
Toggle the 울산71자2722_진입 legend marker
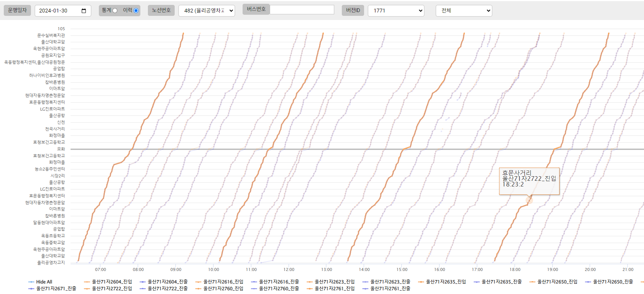coord(87,289)
